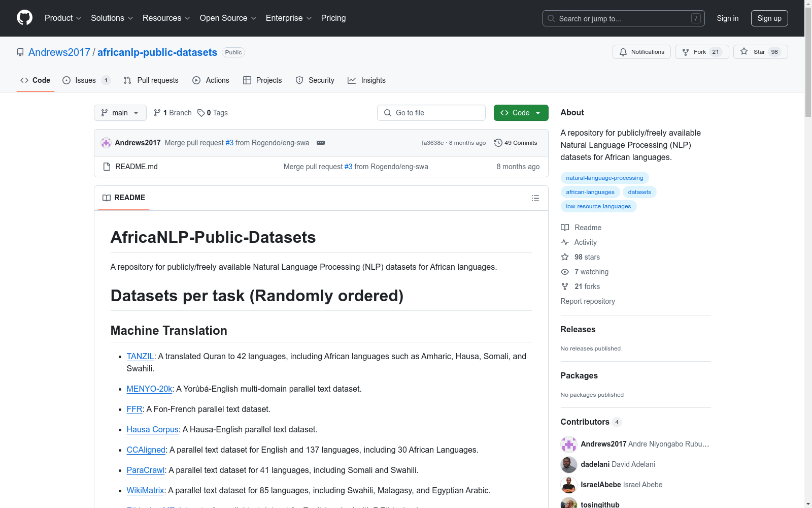Open Andrews2017 contributor avatar
This screenshot has height=508, width=812.
[x=569, y=444]
